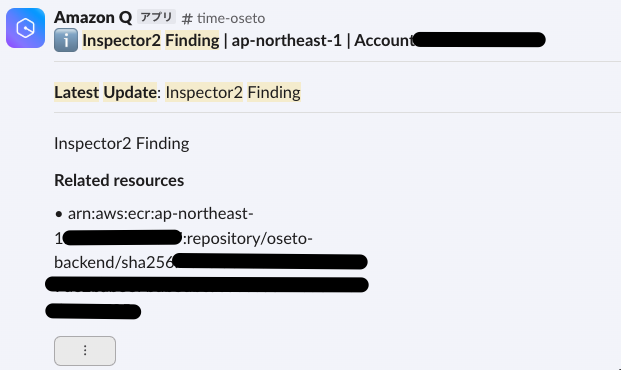
Task: Click the redacted account number in header
Action: [x=479, y=40]
